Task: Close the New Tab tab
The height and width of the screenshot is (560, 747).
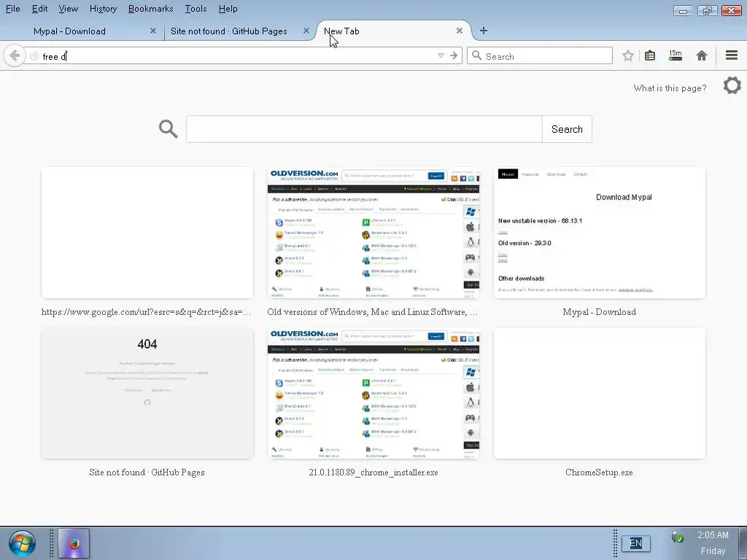Action: click(x=460, y=31)
